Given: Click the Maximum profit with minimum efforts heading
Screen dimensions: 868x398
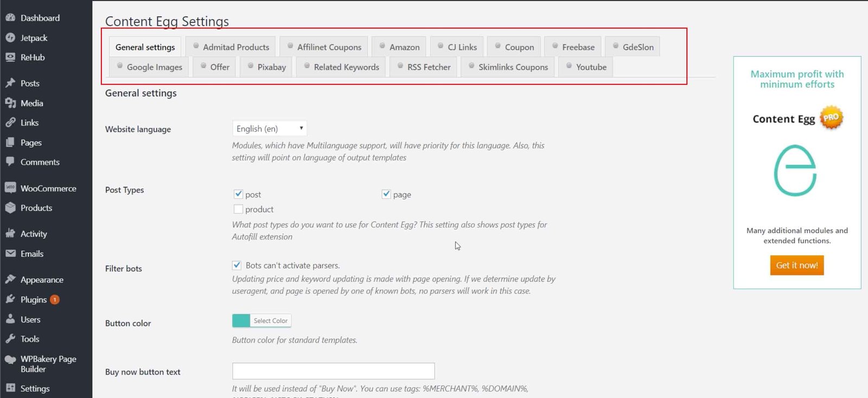Looking at the screenshot, I should (797, 79).
